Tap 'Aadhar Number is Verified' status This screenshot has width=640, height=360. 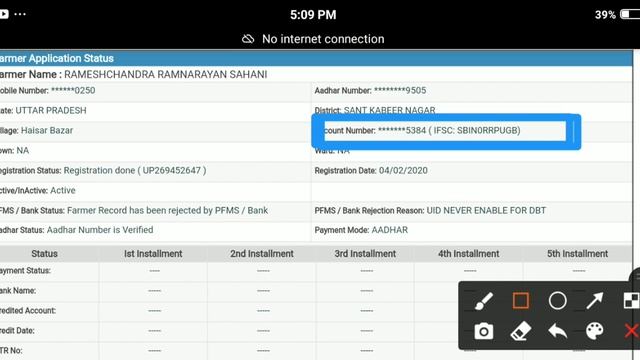pos(100,230)
